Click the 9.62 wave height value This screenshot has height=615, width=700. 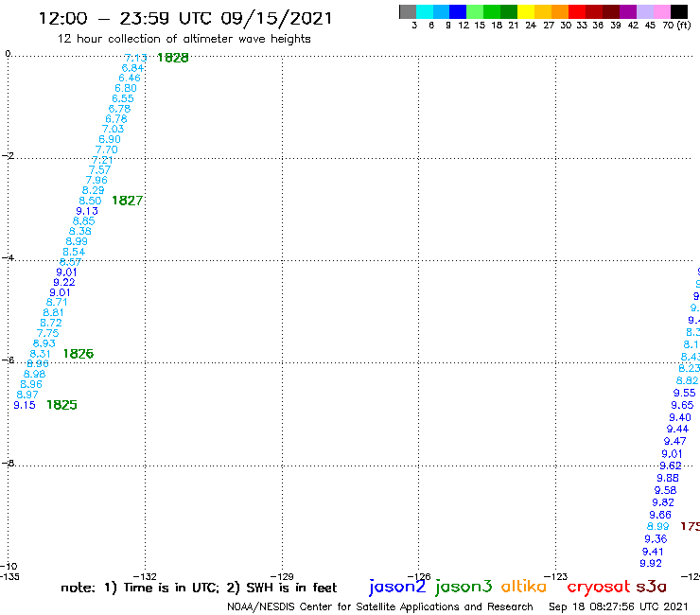[671, 466]
